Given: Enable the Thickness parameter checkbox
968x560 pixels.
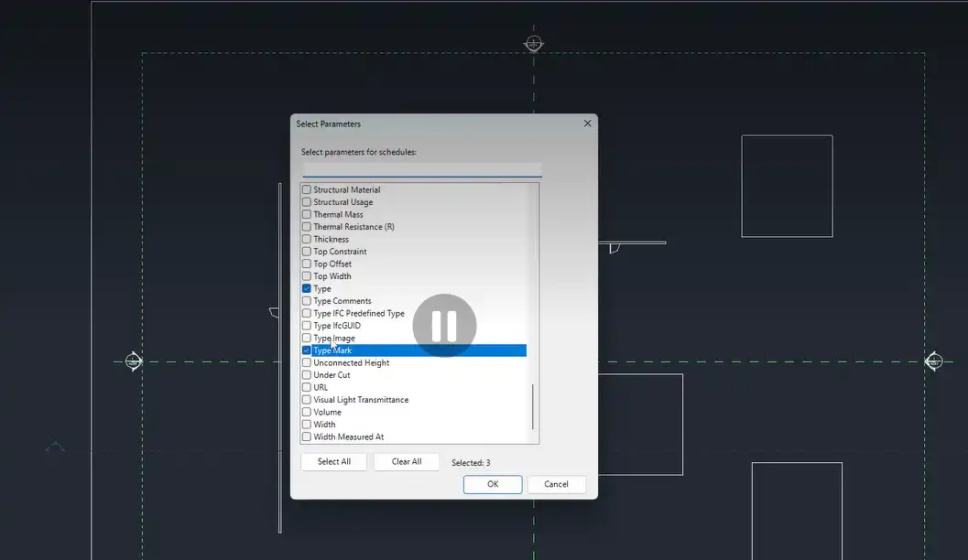Looking at the screenshot, I should [x=306, y=240].
